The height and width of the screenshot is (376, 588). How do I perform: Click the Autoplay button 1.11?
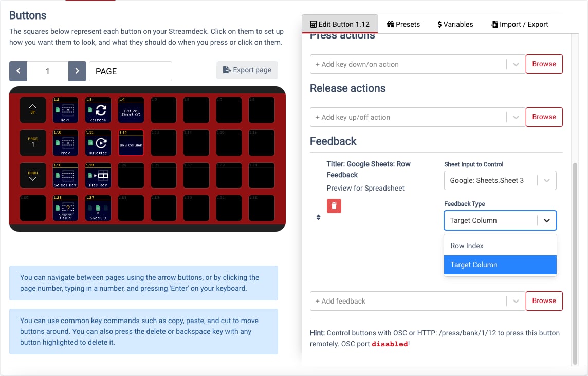pyautogui.click(x=98, y=142)
